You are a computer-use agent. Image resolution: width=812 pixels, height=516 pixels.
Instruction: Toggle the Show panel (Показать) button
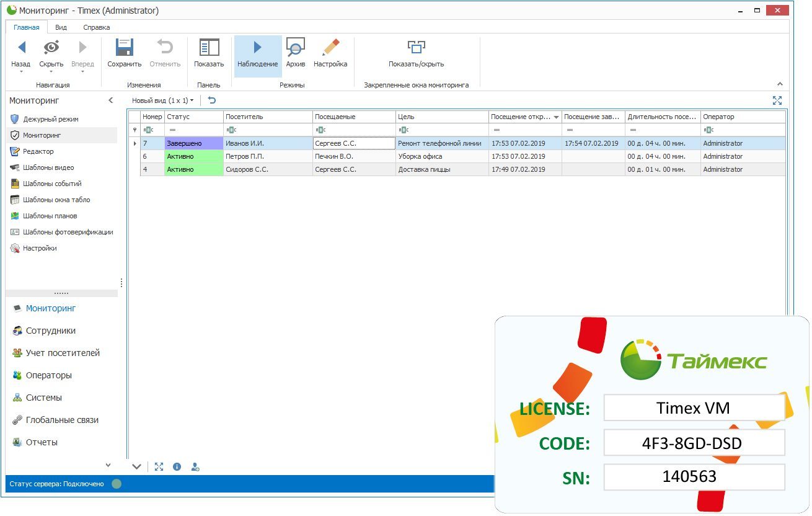(209, 48)
